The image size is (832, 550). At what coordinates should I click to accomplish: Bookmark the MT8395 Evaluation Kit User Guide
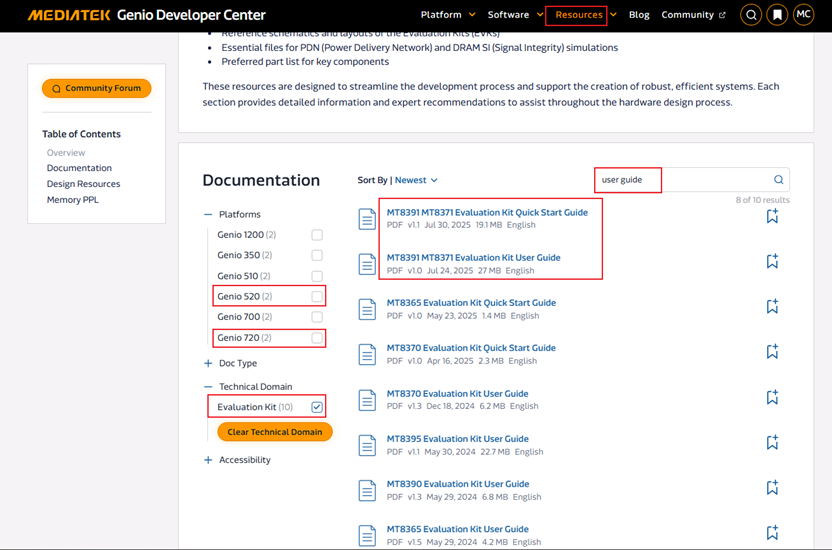click(772, 443)
